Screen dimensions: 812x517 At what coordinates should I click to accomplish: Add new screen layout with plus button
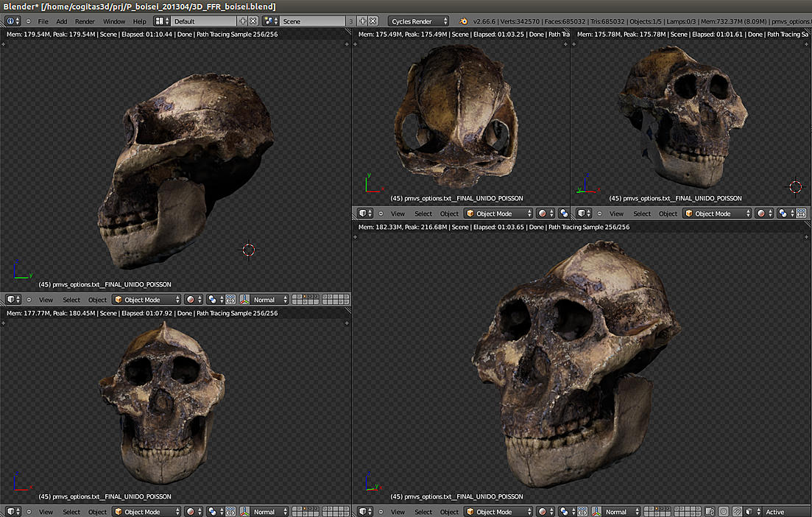point(243,21)
